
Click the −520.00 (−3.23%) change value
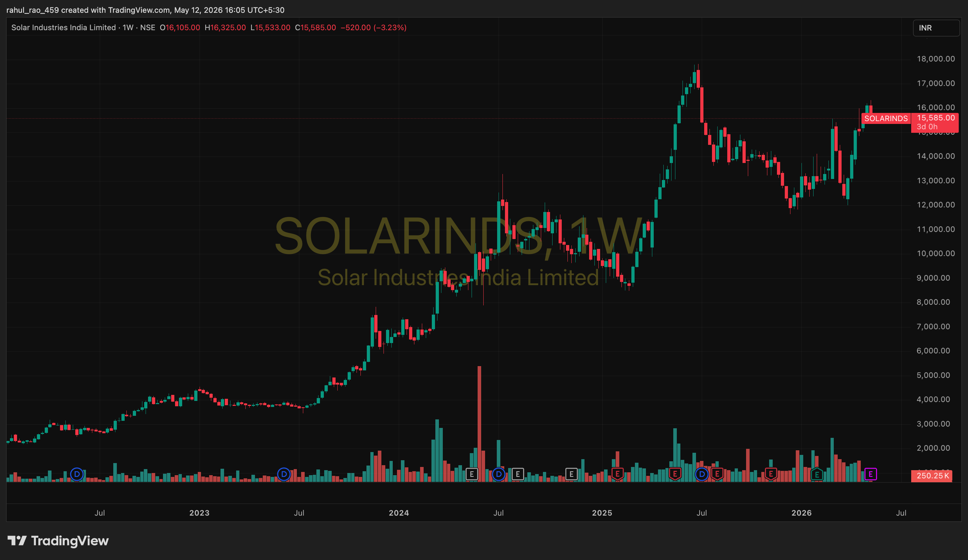click(x=373, y=28)
